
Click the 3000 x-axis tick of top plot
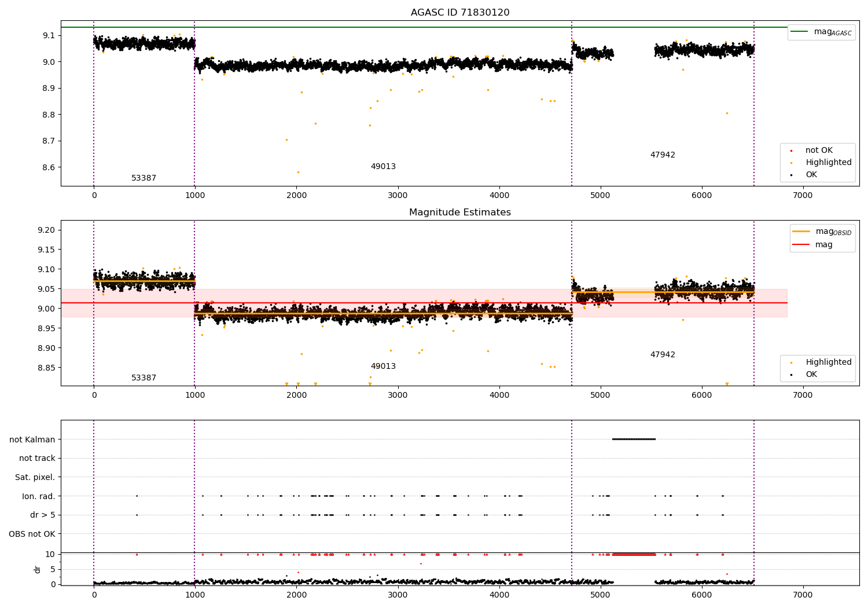[398, 196]
